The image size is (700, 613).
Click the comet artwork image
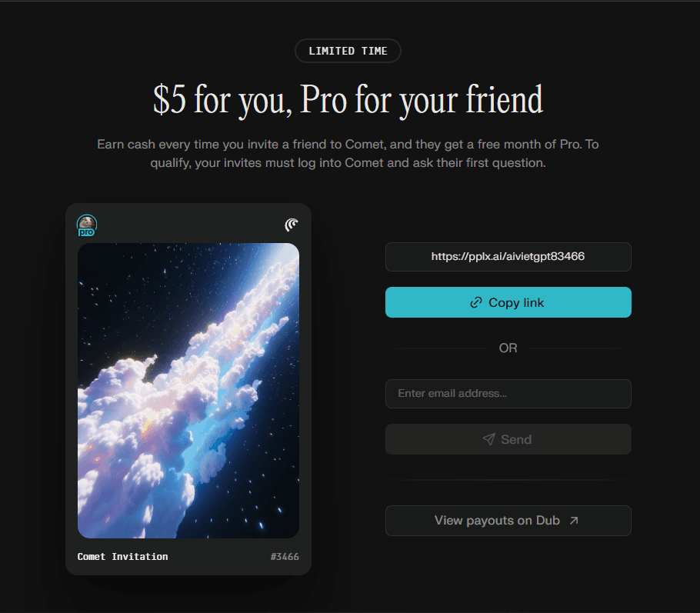(x=188, y=390)
